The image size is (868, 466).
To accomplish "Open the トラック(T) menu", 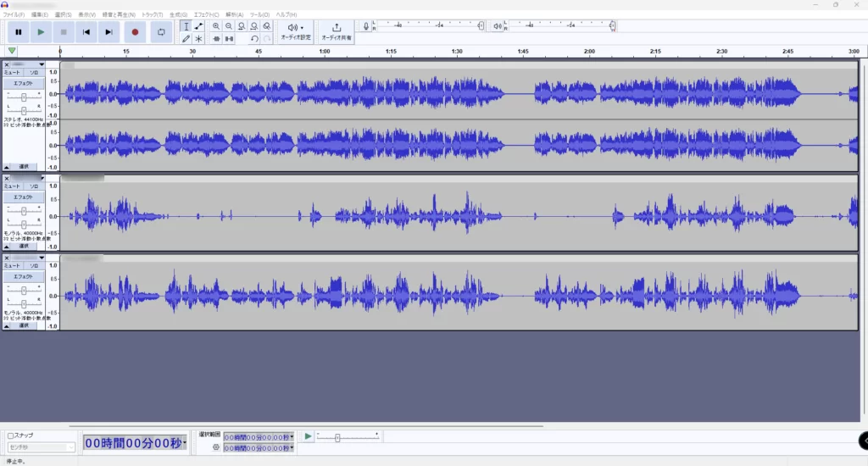I will [x=153, y=14].
